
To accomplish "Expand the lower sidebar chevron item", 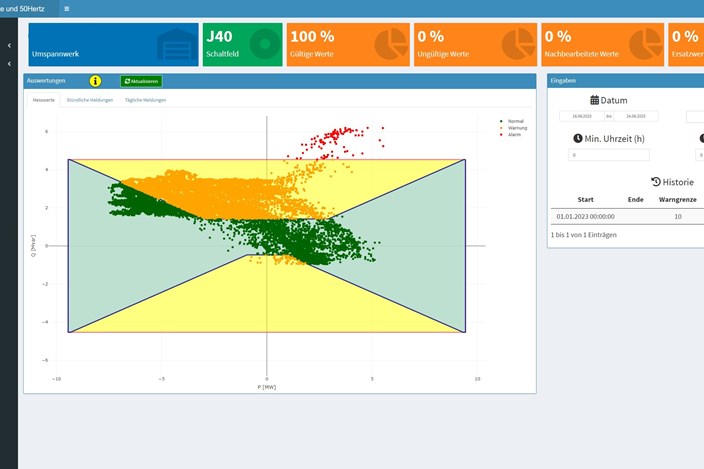I will (x=9, y=65).
